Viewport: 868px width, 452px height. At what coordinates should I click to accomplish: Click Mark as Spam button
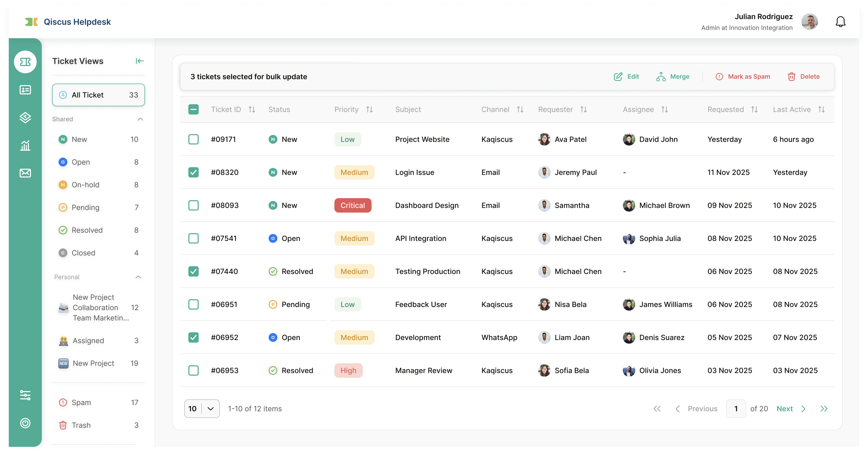[x=743, y=77]
